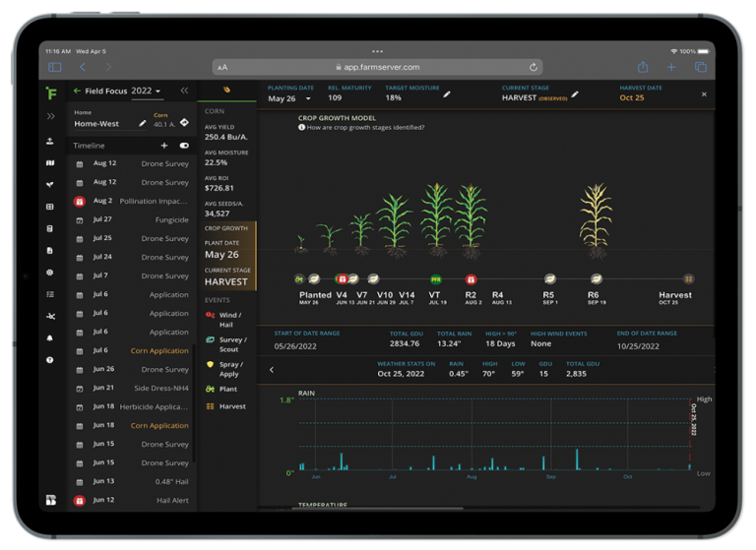The height and width of the screenshot is (550, 756).
Task: Edit target moisture with pencil icon
Action: click(447, 94)
